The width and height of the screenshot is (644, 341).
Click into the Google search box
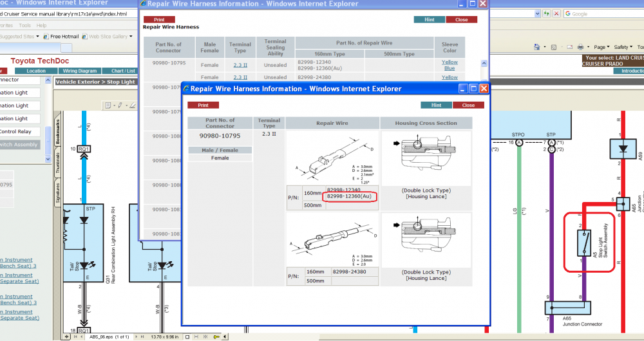point(604,14)
